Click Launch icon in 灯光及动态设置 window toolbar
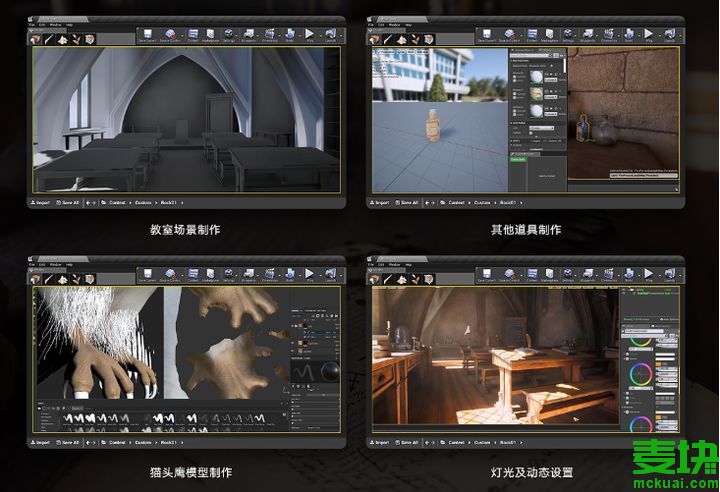The width and height of the screenshot is (720, 492). [669, 275]
